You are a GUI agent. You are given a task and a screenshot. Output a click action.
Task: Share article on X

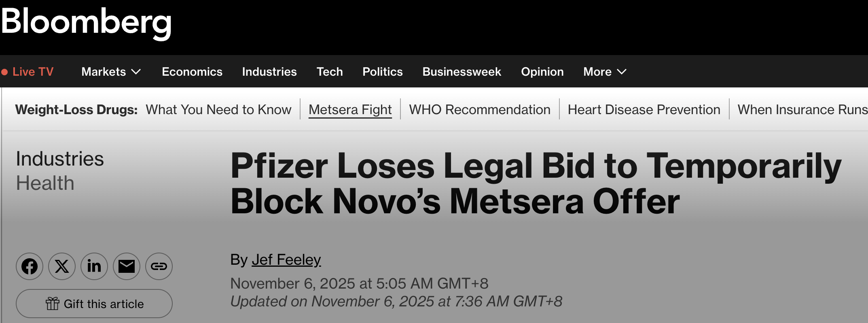tap(62, 266)
